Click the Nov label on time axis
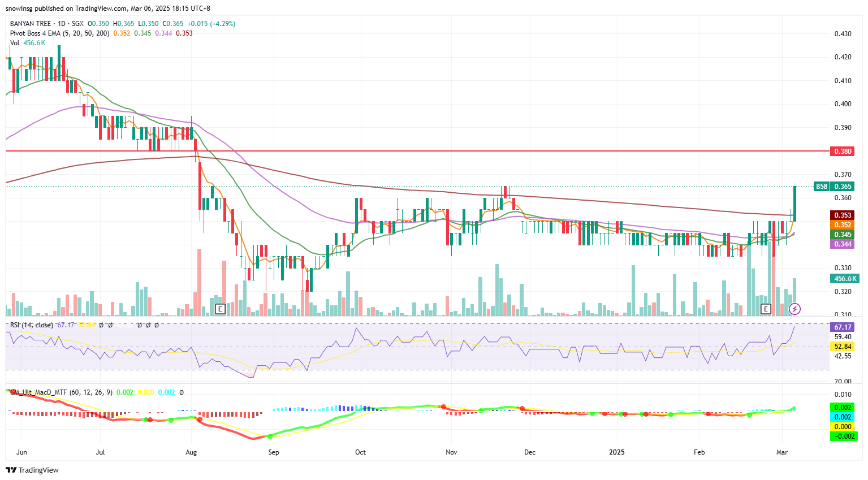Screen dimensions: 868x480 [x=451, y=452]
